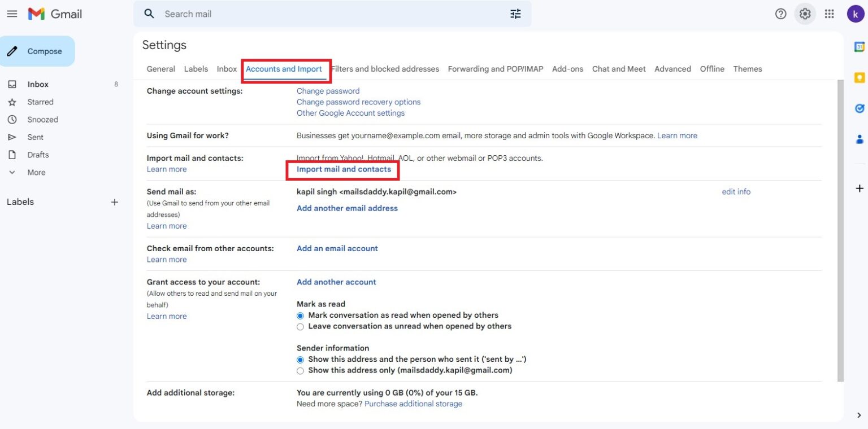The width and height of the screenshot is (868, 429).
Task: Open the Gmail help menu
Action: tap(780, 14)
